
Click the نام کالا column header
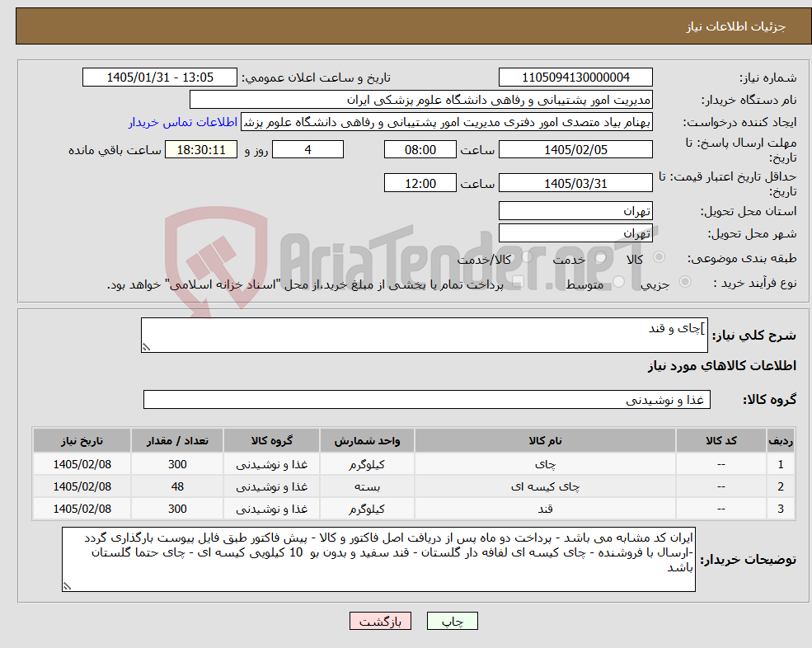(x=545, y=440)
